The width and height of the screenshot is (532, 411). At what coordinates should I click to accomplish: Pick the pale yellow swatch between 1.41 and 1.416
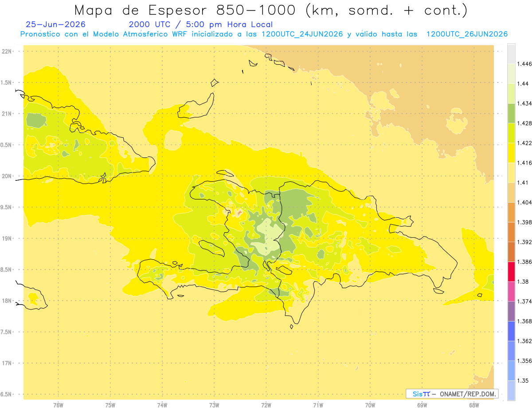pyautogui.click(x=511, y=173)
